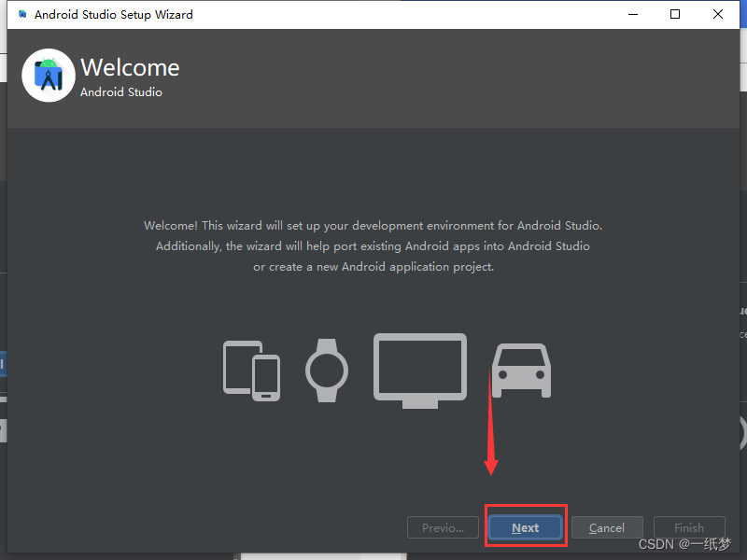
Task: Click the Welcome heading text
Action: click(x=130, y=67)
